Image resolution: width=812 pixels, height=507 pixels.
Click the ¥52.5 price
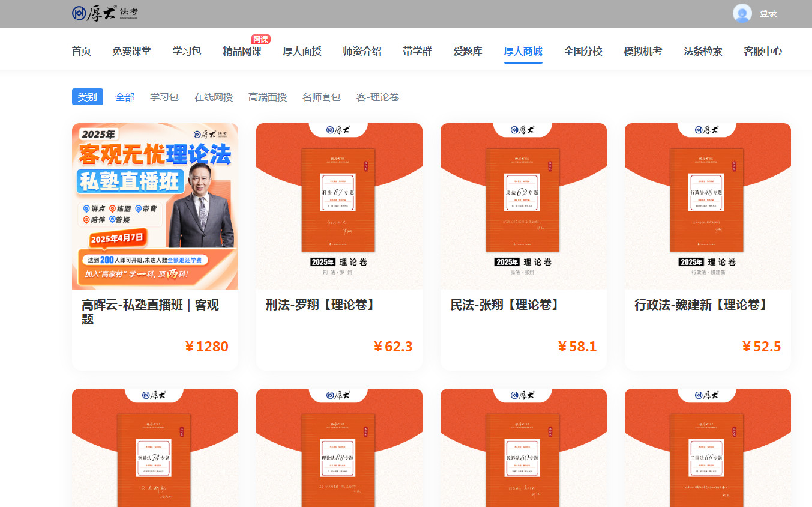762,347
